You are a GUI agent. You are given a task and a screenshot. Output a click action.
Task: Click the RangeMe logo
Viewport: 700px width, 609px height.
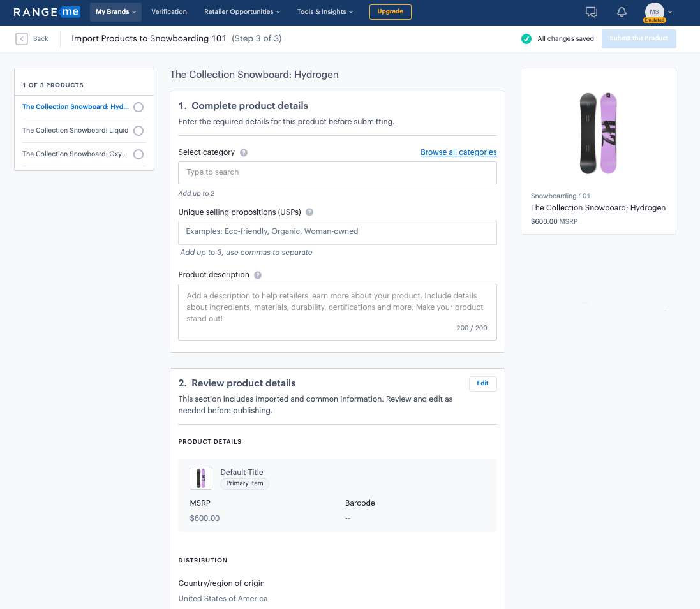(x=47, y=12)
